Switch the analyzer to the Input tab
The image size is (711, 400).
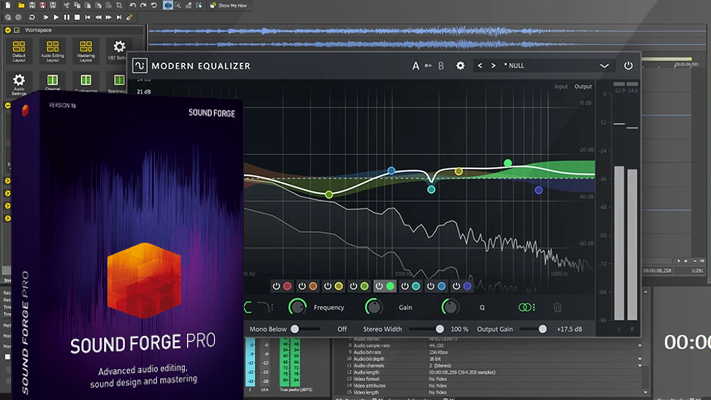pyautogui.click(x=562, y=87)
